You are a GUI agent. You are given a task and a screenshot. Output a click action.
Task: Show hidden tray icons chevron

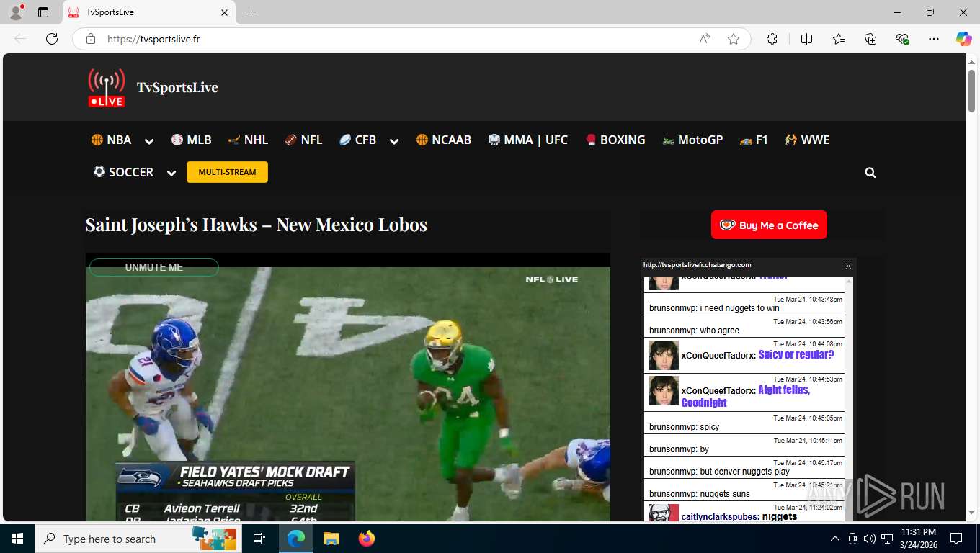[835, 539]
